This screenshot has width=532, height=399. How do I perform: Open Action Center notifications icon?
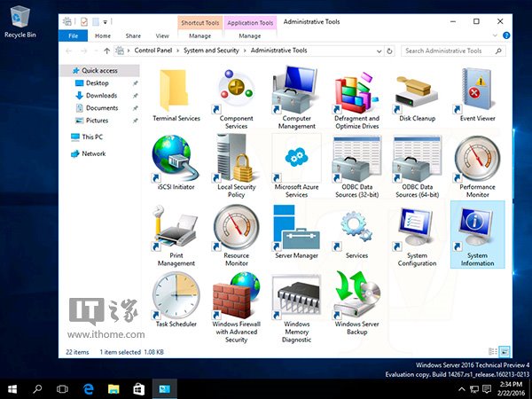[487, 389]
